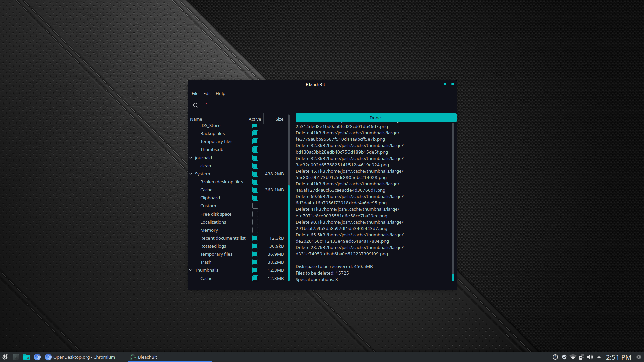
Task: Click the BleachBit window title text
Action: click(315, 84)
